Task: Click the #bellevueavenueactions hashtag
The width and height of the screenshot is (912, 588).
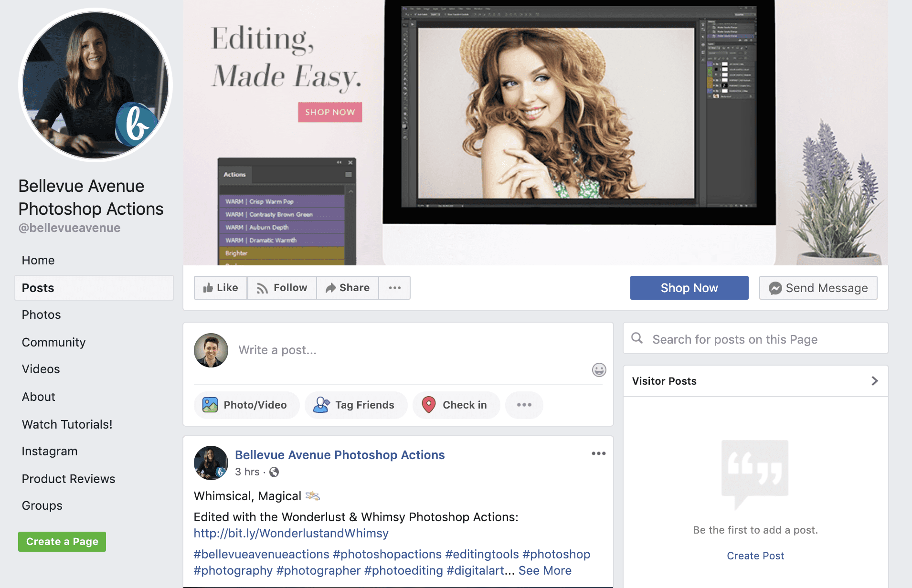Action: point(261,554)
